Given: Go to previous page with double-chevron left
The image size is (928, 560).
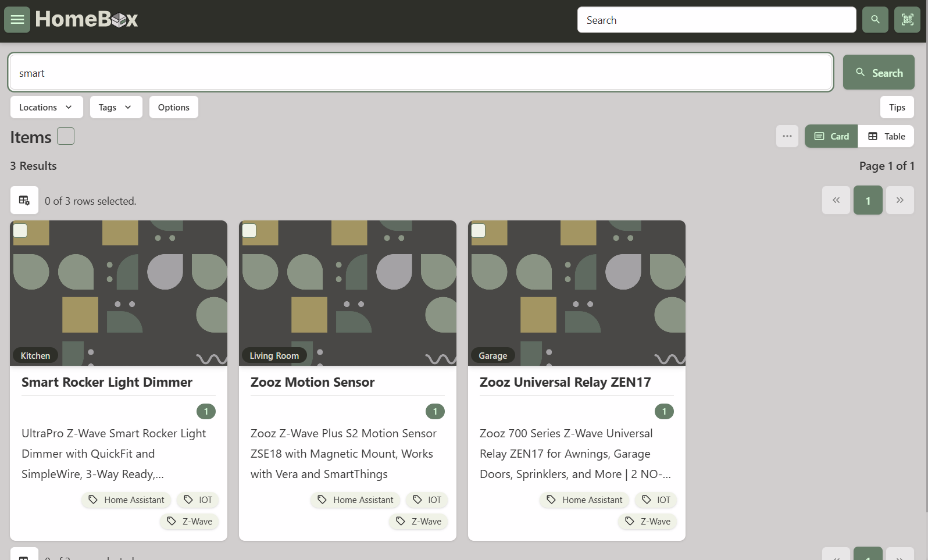Looking at the screenshot, I should (836, 200).
